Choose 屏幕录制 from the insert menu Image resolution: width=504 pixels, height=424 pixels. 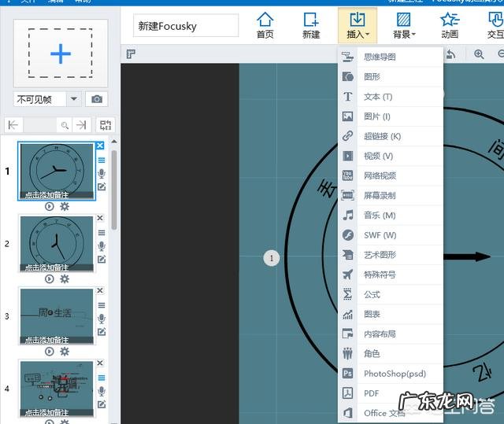[380, 196]
